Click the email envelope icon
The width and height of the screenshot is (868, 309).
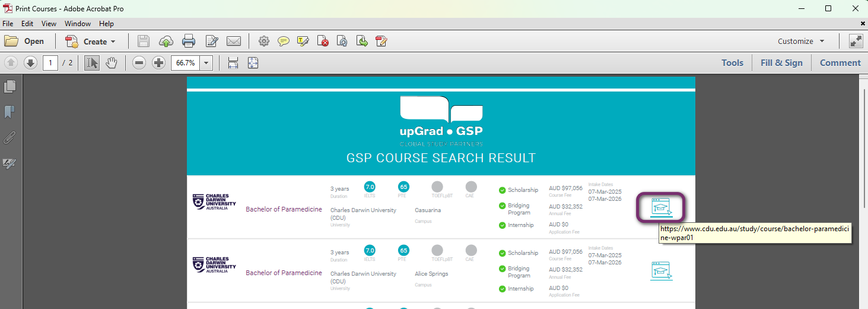[234, 41]
